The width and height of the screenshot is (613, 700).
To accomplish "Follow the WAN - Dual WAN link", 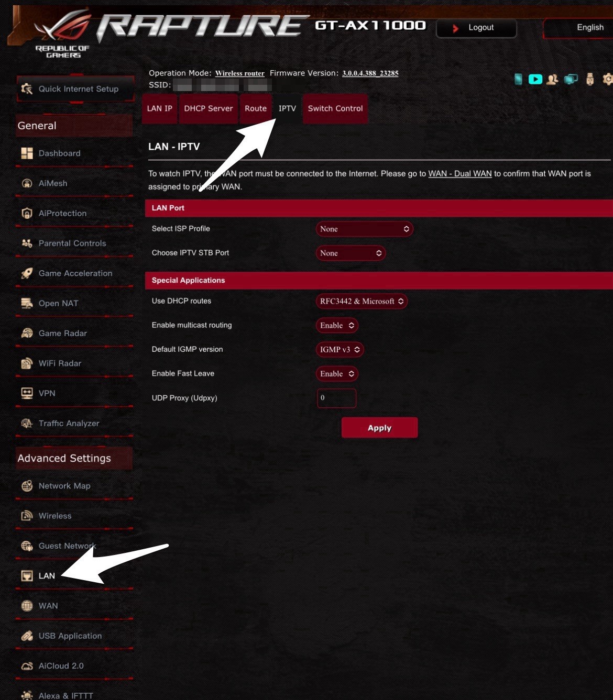I will tap(460, 174).
